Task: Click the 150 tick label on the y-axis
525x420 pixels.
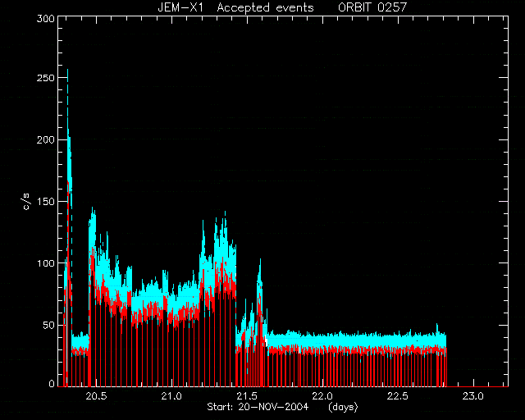Action: point(46,202)
